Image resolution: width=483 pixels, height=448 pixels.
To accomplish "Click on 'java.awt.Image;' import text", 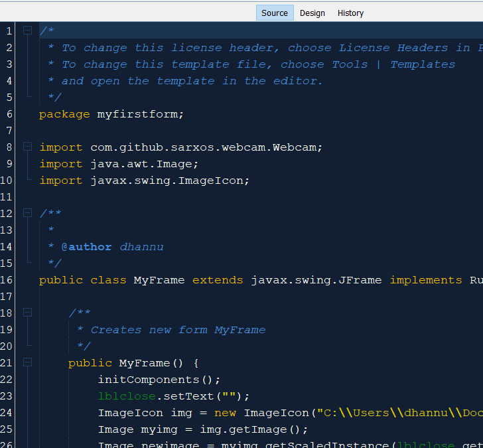I will tap(144, 164).
